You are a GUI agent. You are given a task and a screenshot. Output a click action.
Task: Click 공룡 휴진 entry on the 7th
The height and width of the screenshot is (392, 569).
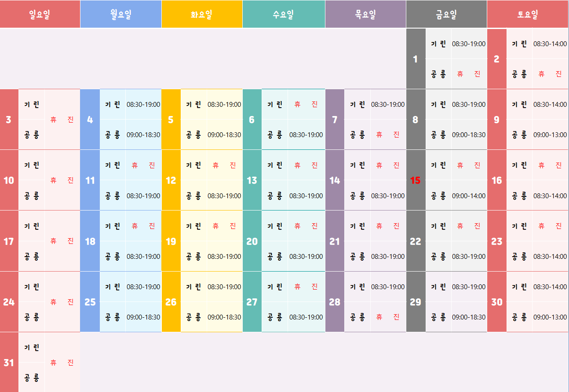point(388,134)
